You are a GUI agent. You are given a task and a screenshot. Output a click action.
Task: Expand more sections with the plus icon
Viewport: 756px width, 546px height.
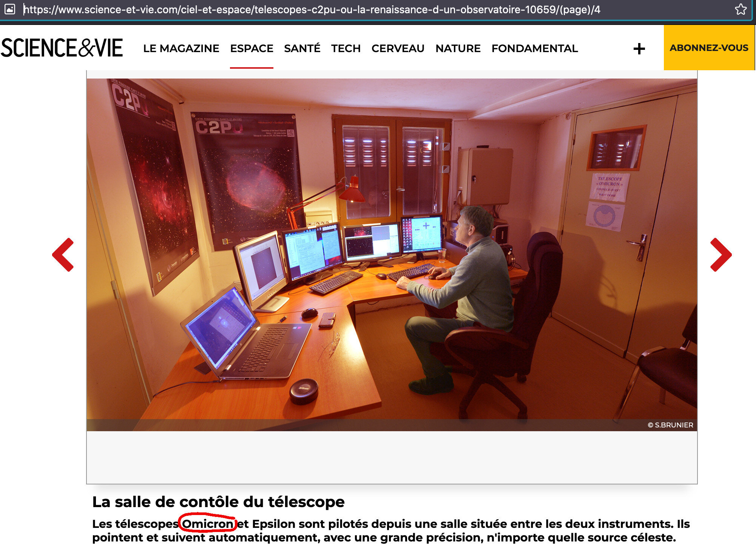(x=639, y=48)
